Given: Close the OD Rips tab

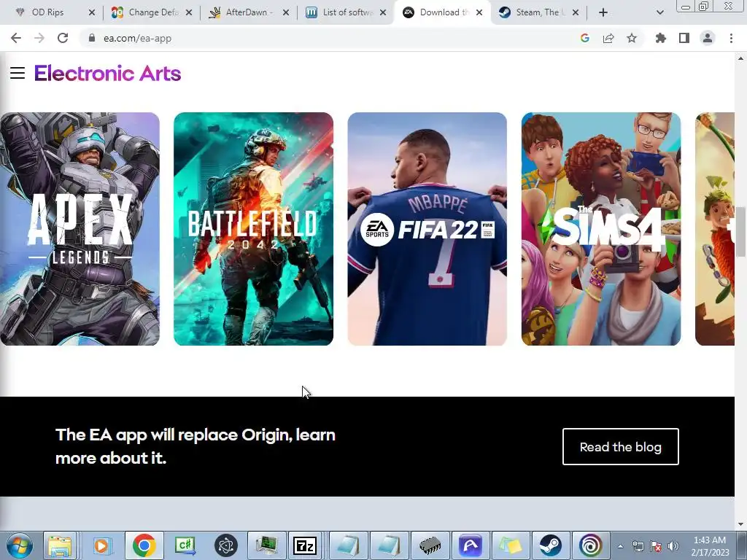Looking at the screenshot, I should tap(92, 12).
